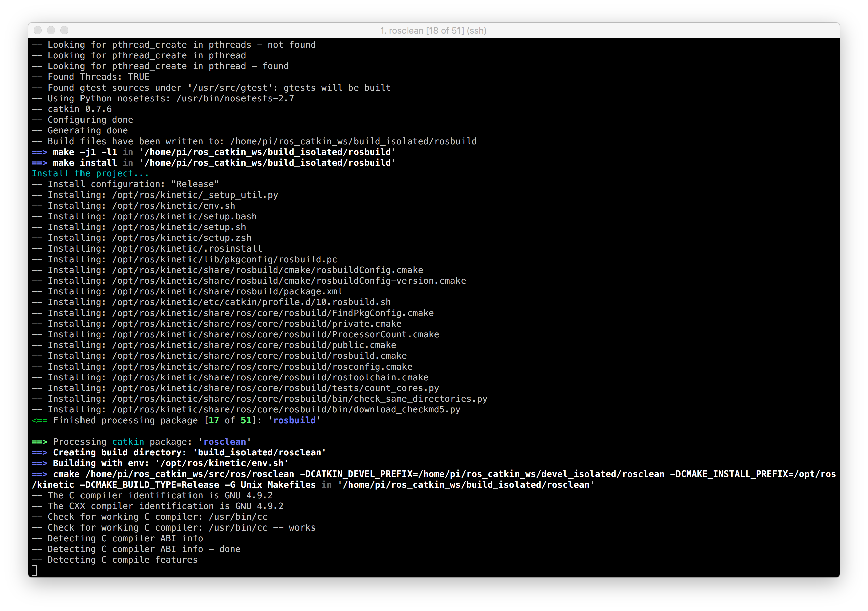Click the 'public.cmake' installing line
The image size is (868, 611).
point(214,345)
